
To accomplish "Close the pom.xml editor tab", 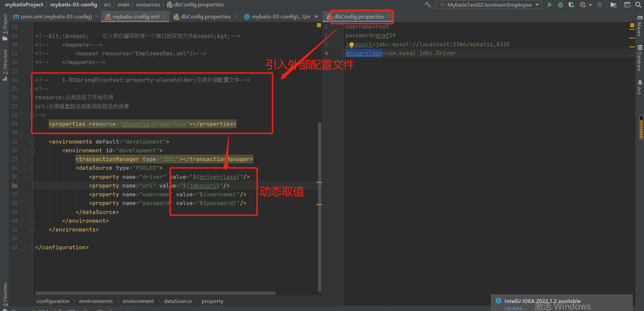I will coord(97,16).
